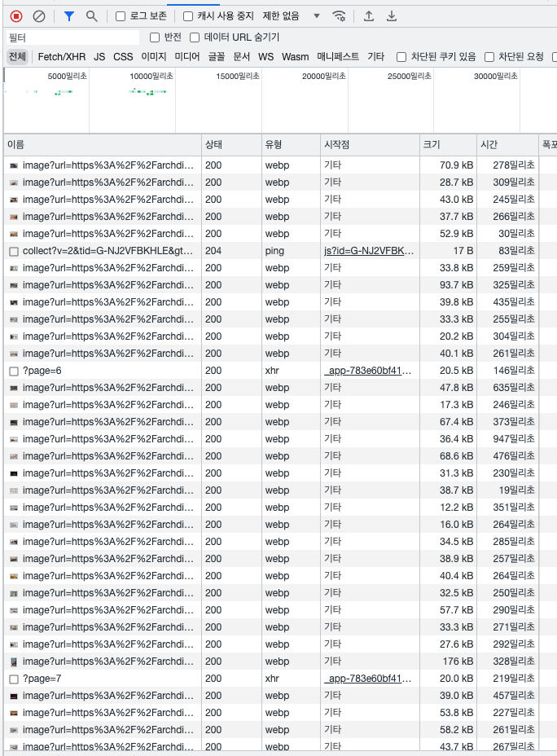Viewport: 557px width, 756px height.
Task: Stop network recording with red button
Action: tap(16, 16)
